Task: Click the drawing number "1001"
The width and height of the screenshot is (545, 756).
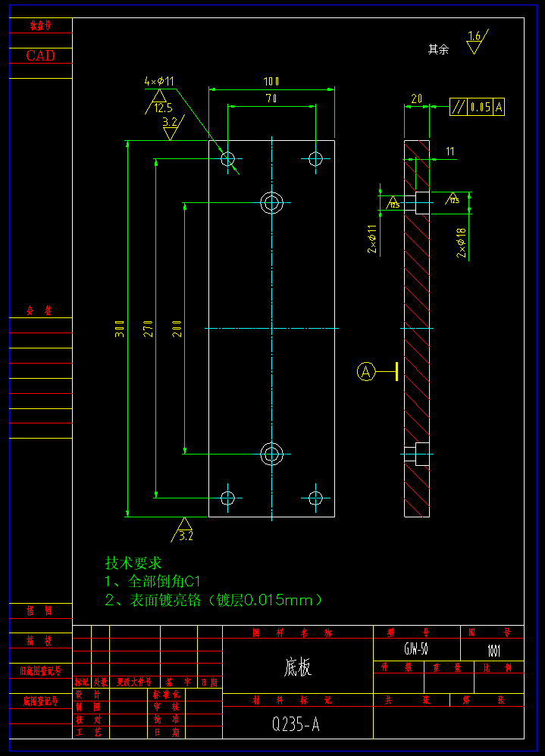Action: 493,651
